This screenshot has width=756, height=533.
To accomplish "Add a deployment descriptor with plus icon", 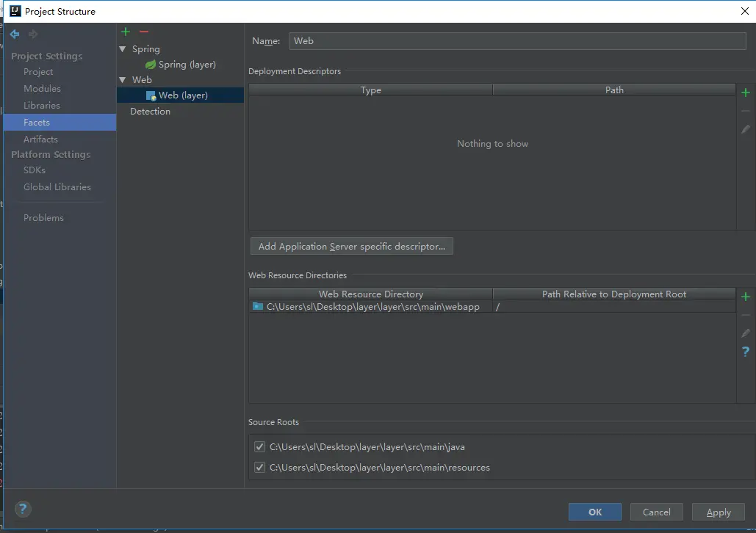I will coord(746,93).
